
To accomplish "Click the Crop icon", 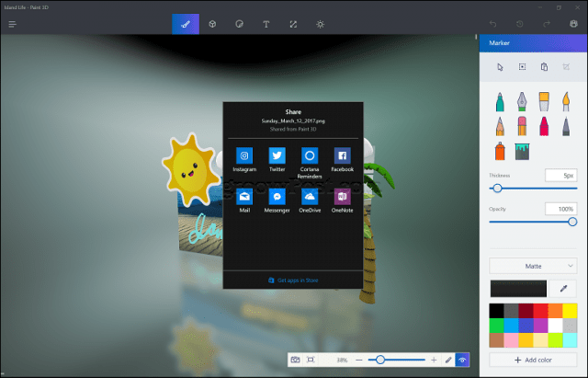I will [x=566, y=67].
